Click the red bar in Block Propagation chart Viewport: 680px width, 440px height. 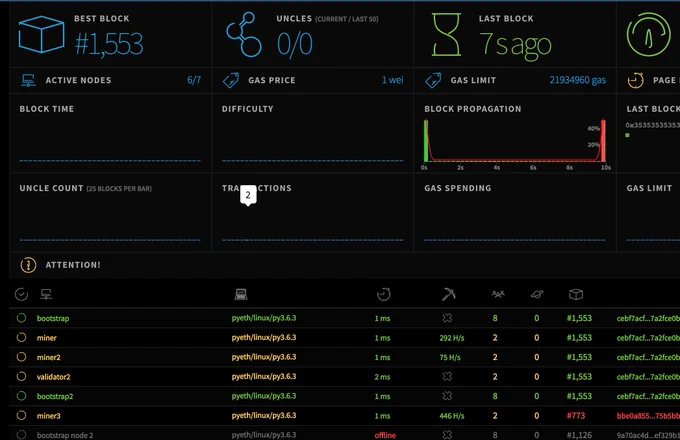click(603, 141)
